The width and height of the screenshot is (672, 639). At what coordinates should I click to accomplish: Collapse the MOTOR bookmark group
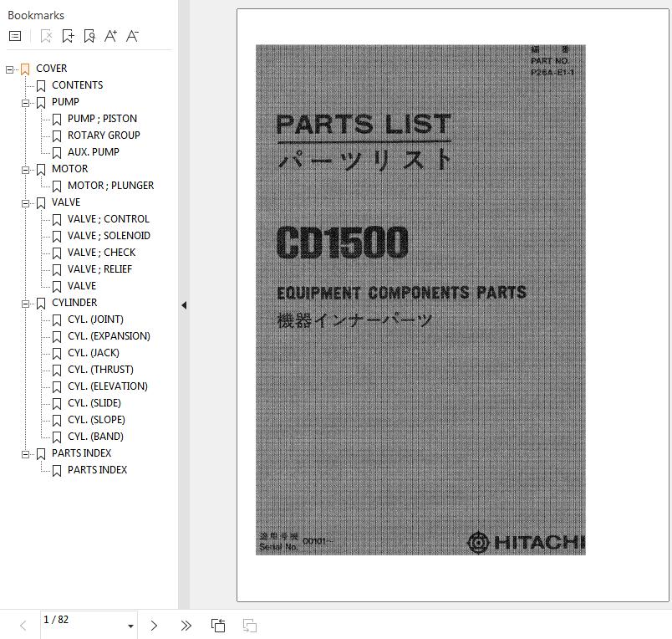[25, 170]
